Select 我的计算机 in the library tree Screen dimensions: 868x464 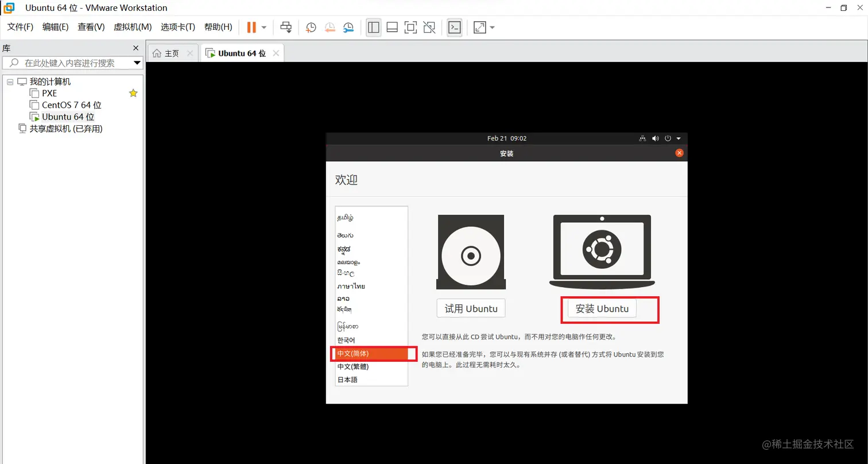click(x=50, y=82)
